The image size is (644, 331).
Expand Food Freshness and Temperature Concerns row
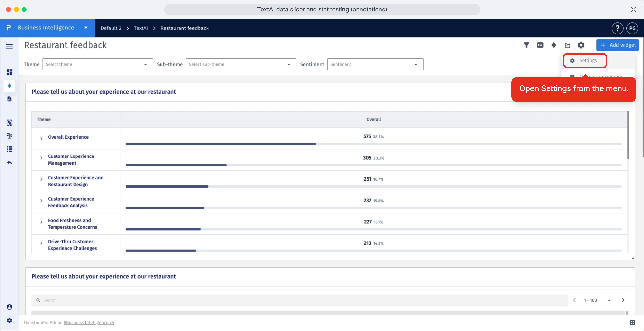(41, 222)
